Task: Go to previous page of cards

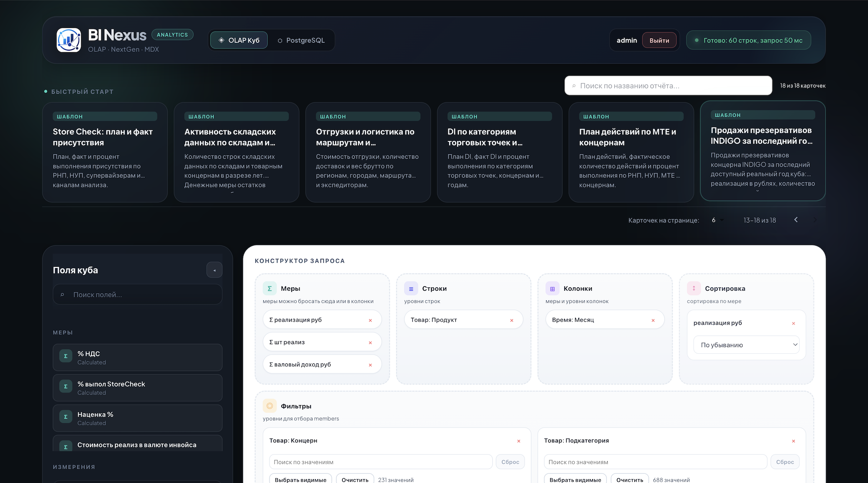Action: click(796, 220)
